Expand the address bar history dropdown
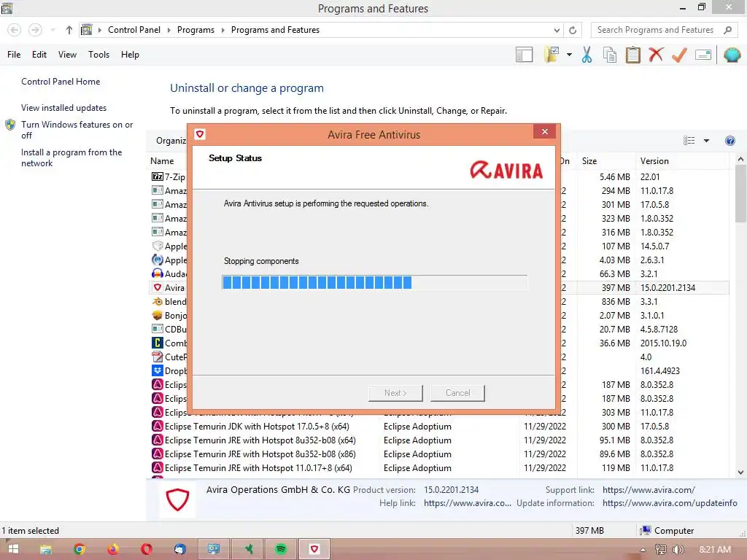Viewport: 747px width, 560px height. pos(557,30)
